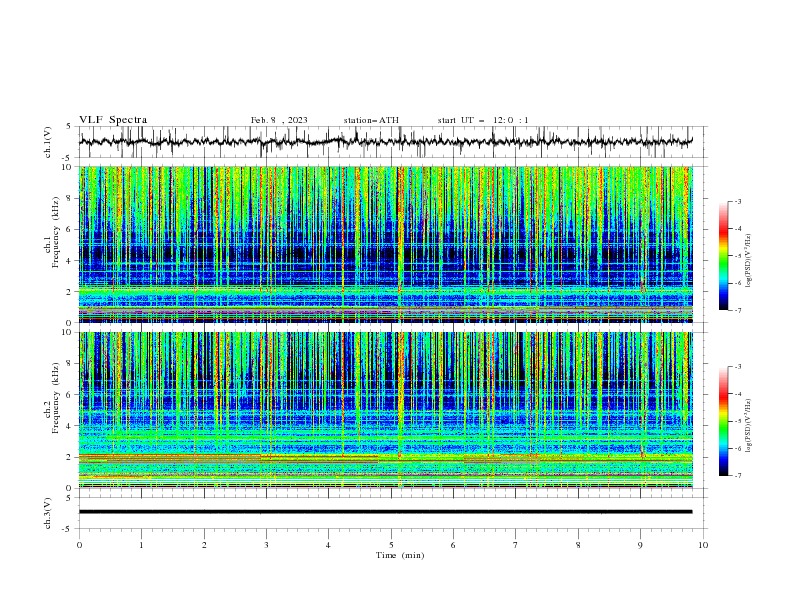The height and width of the screenshot is (612, 792).
Task: Click the time axis tick label '8'
Action: (578, 545)
